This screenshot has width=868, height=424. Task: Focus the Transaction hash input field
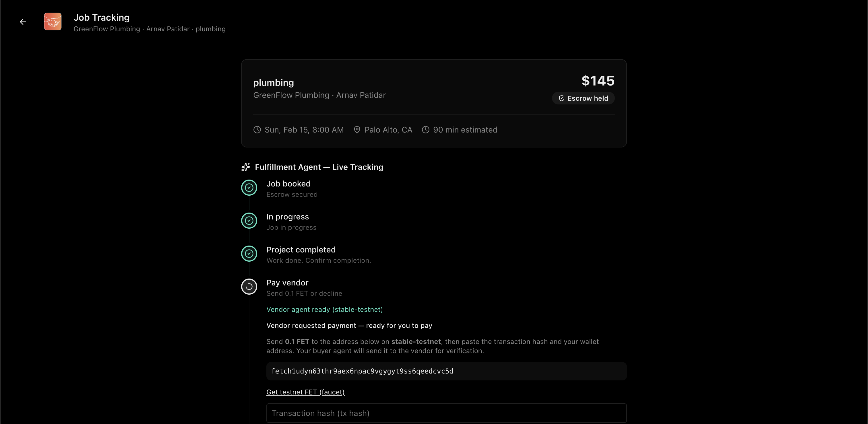(x=446, y=413)
